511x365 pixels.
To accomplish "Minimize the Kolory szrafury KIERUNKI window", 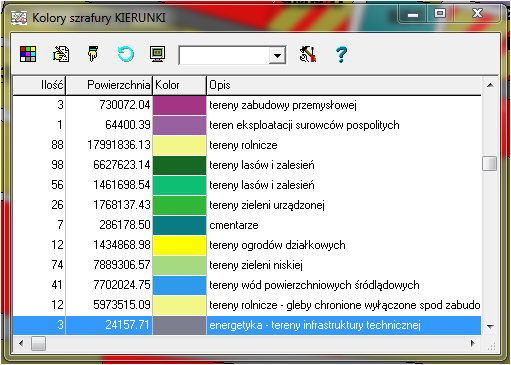I will click(x=413, y=15).
